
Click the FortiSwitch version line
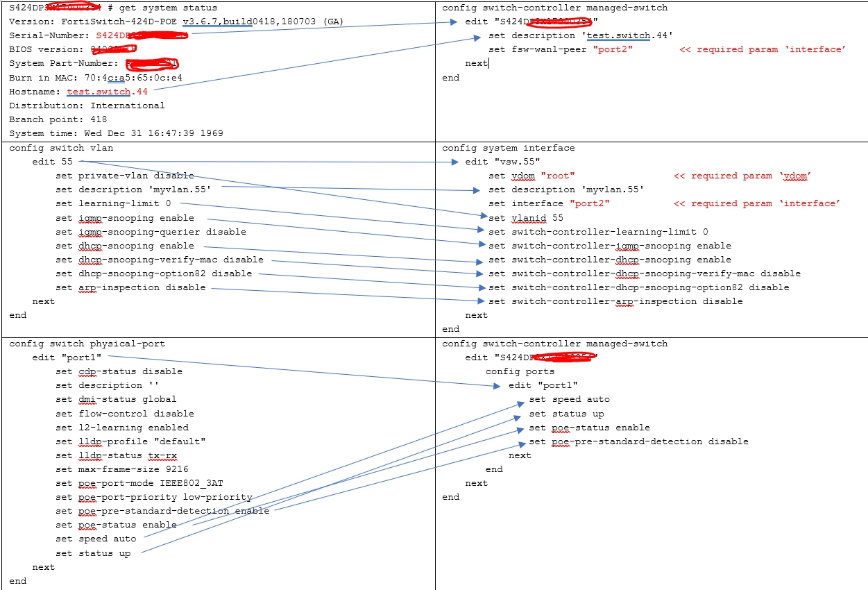point(176,22)
